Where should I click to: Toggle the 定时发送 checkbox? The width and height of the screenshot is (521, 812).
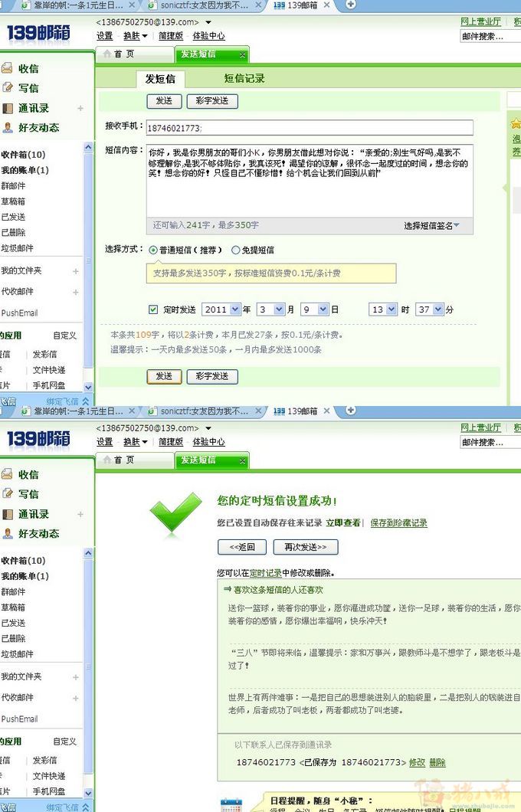tap(152, 309)
